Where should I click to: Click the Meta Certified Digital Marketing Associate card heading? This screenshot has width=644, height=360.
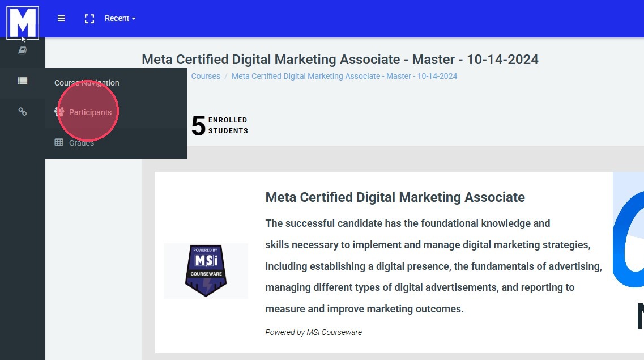[x=395, y=197]
